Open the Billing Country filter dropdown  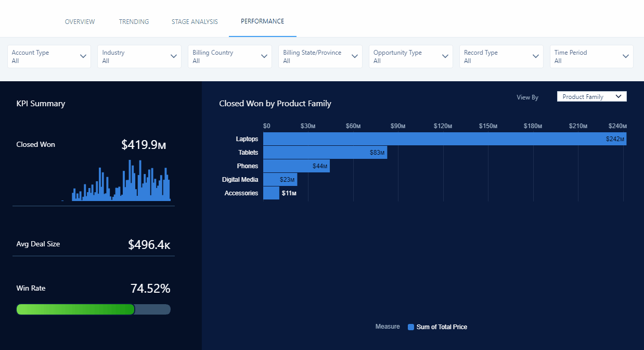click(229, 56)
